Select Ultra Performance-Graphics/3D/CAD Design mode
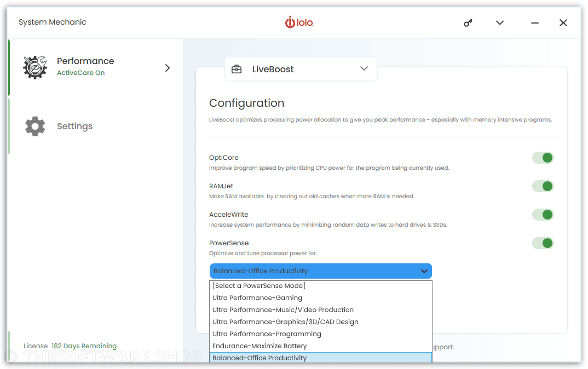588x369 pixels. (321, 322)
